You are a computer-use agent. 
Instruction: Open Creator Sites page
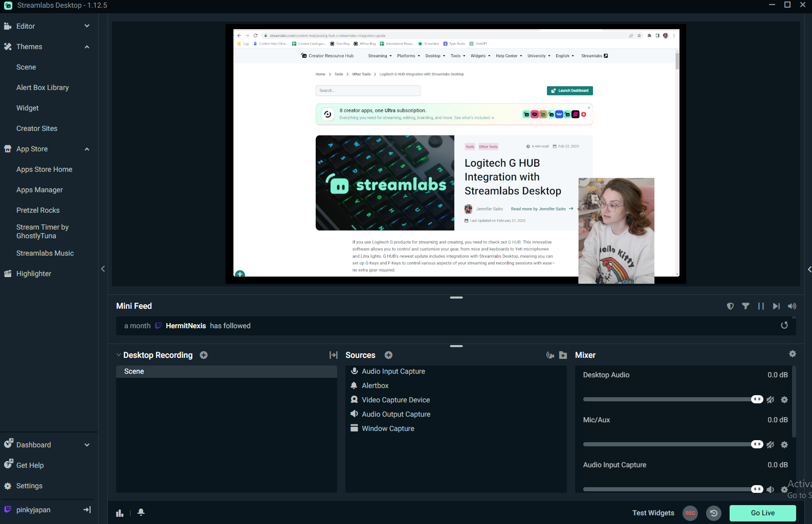(37, 128)
